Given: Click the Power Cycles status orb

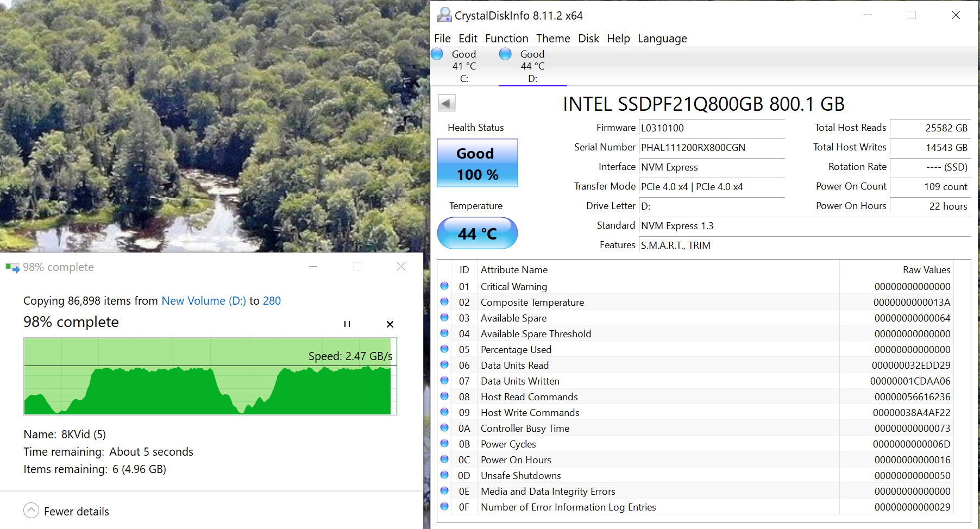Looking at the screenshot, I should (444, 444).
